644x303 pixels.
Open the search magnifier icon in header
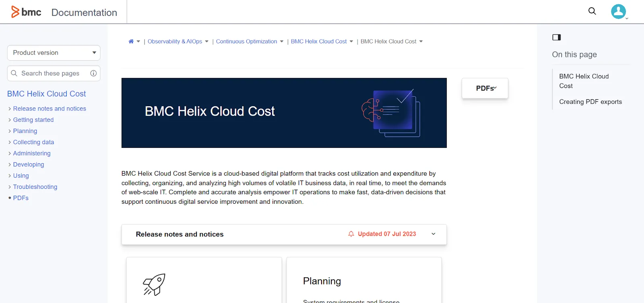point(592,11)
